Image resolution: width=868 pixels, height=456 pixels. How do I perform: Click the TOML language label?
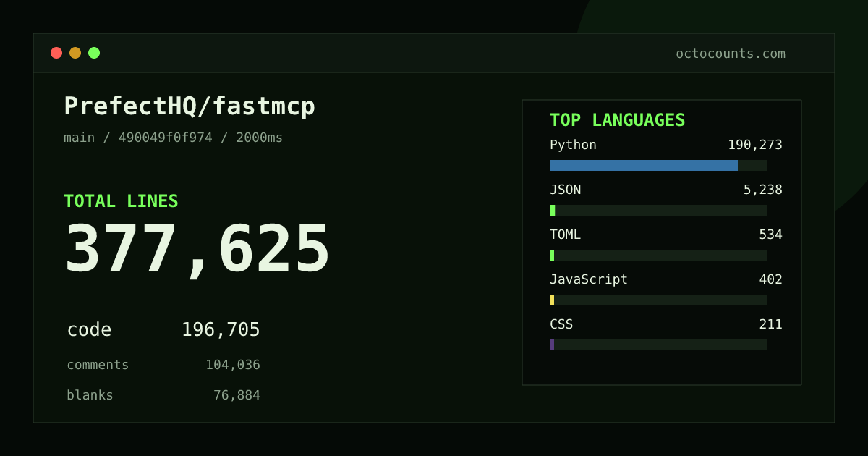click(x=565, y=235)
